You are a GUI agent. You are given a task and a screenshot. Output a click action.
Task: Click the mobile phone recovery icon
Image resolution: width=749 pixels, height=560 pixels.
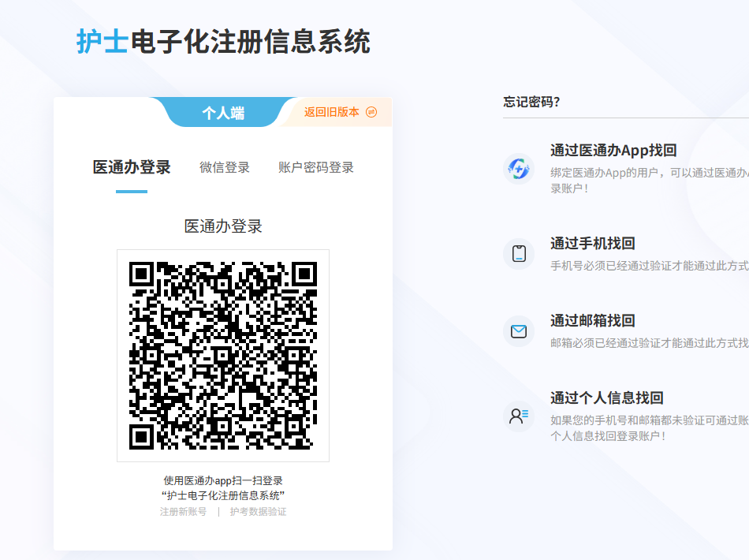pos(519,254)
